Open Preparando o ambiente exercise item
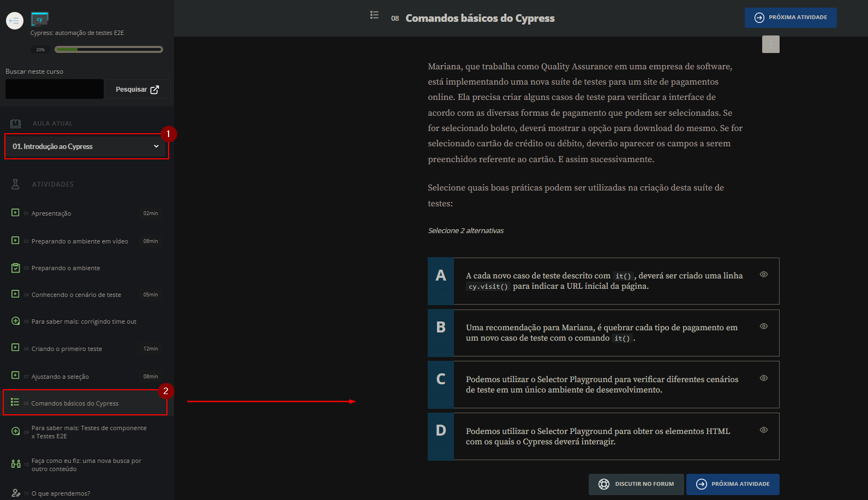The image size is (868, 500). [66, 268]
